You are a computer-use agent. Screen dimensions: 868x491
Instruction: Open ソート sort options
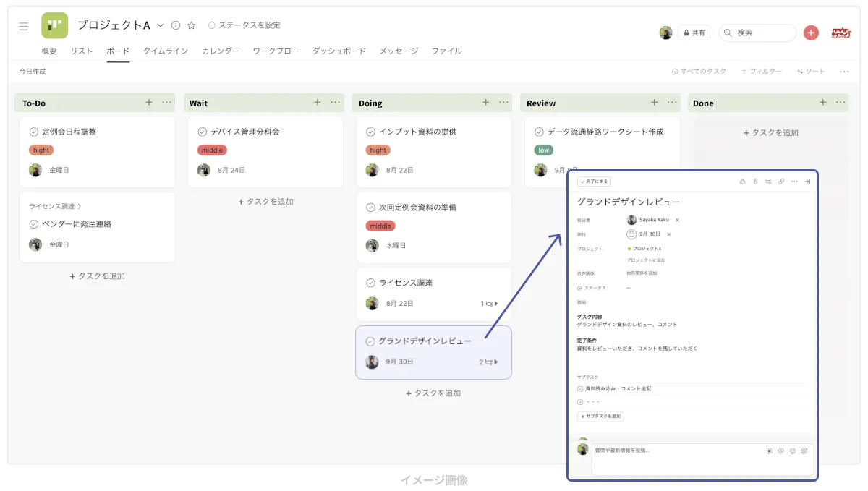(810, 72)
